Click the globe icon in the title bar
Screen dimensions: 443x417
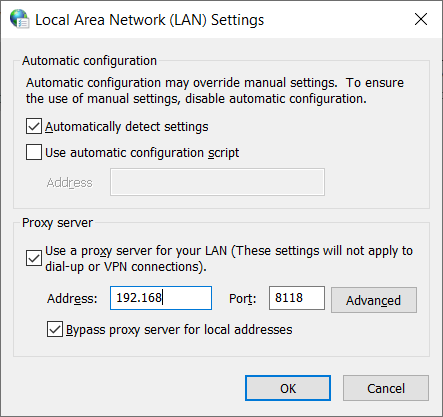(19, 19)
